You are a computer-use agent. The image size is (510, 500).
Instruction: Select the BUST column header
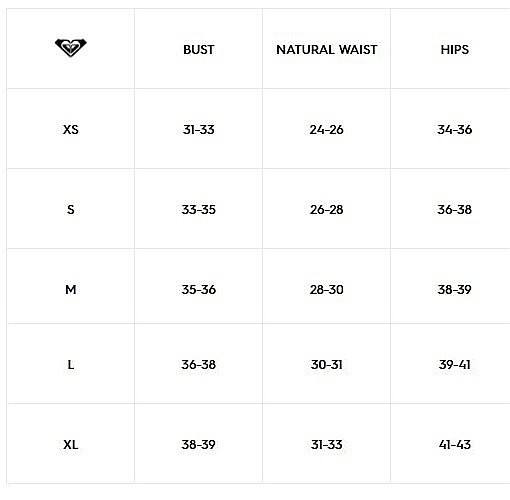point(199,50)
